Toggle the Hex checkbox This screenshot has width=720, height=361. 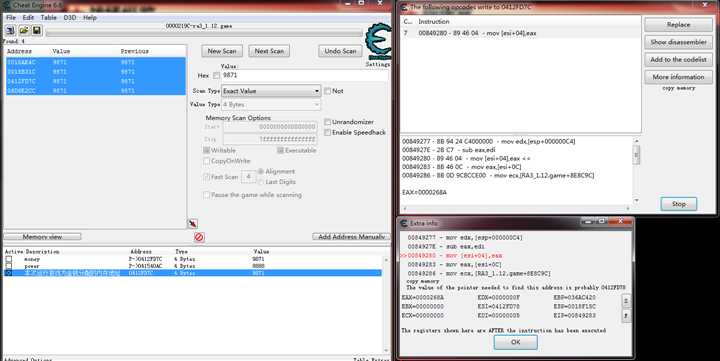click(x=216, y=75)
